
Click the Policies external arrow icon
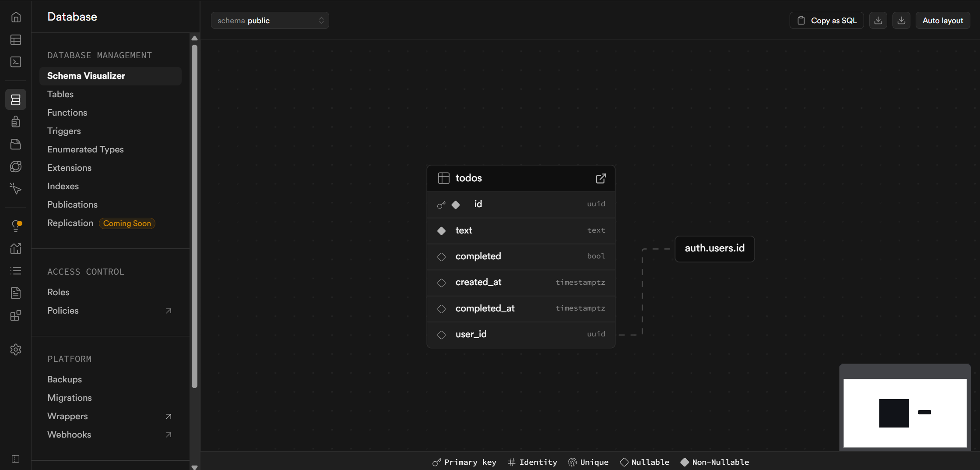click(x=169, y=311)
